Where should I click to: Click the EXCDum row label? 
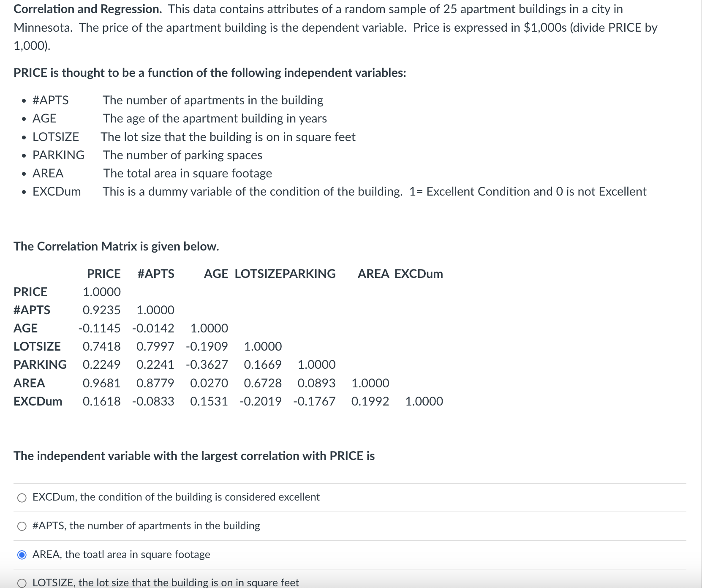(38, 401)
